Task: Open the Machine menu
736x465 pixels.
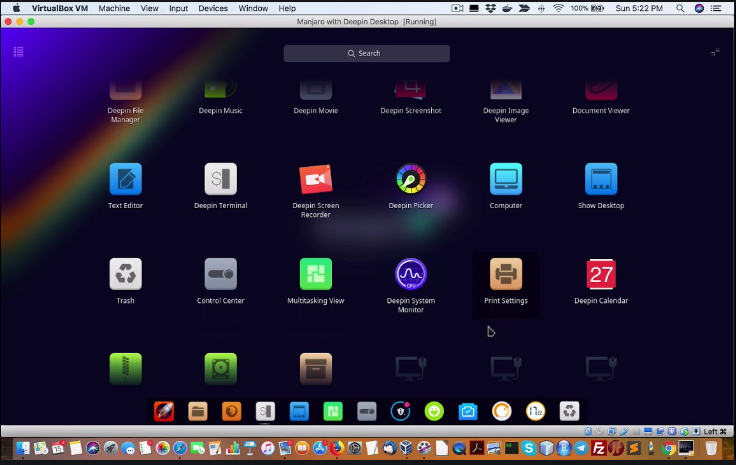Action: [114, 8]
